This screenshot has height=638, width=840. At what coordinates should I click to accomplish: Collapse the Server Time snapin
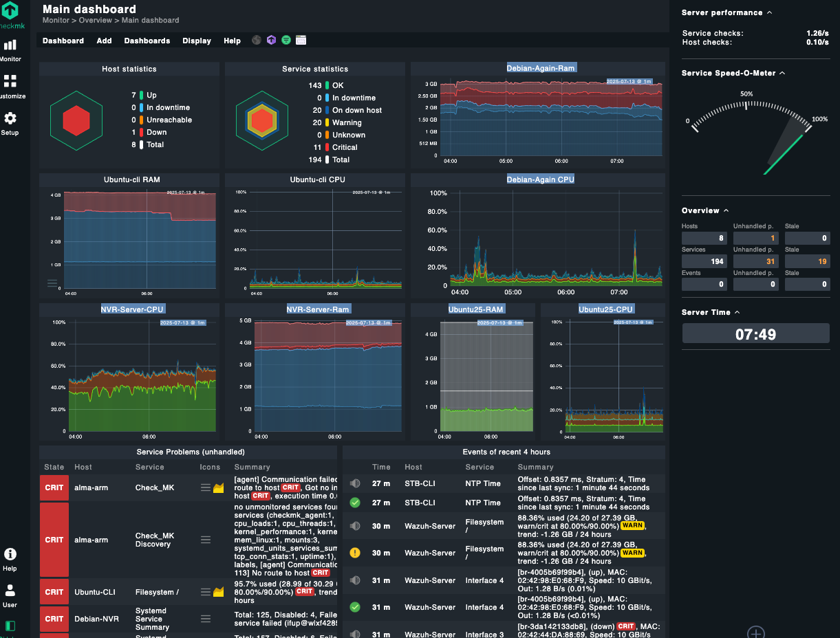coord(737,312)
